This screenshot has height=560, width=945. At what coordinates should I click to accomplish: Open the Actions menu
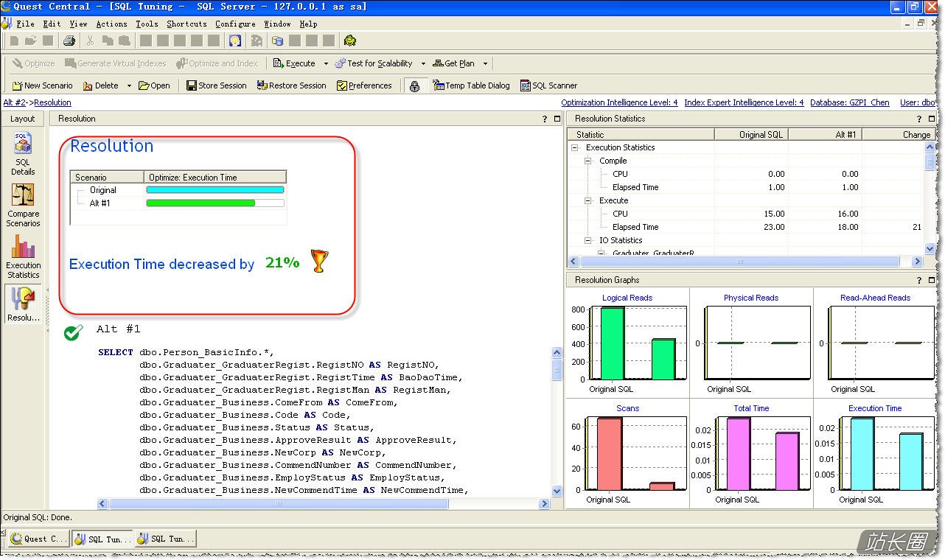coord(112,24)
